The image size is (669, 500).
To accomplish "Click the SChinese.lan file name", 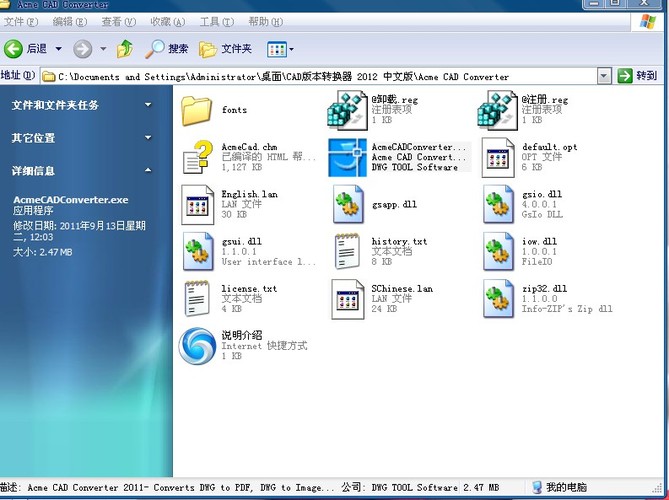I will click(x=402, y=289).
